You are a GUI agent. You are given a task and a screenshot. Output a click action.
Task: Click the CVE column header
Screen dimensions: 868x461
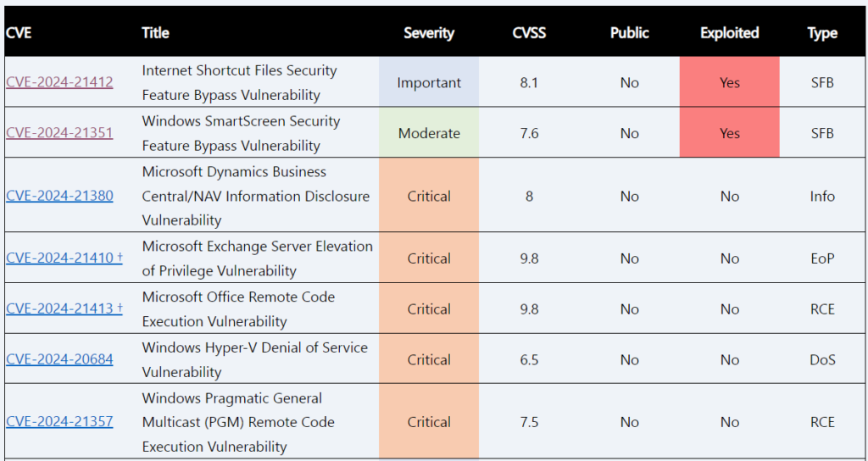tap(19, 33)
